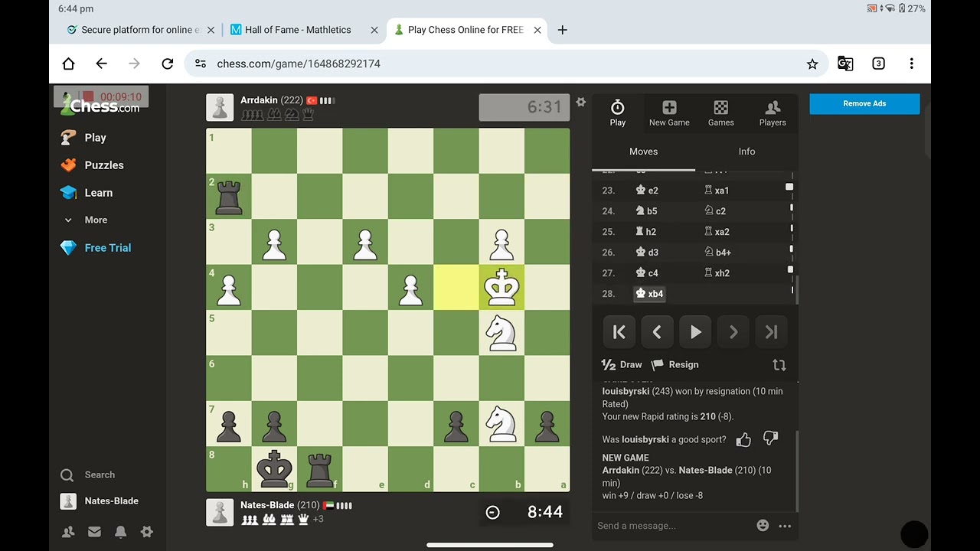Viewport: 980px width, 551px height.
Task: Click the white king on the board
Action: pyautogui.click(x=502, y=288)
